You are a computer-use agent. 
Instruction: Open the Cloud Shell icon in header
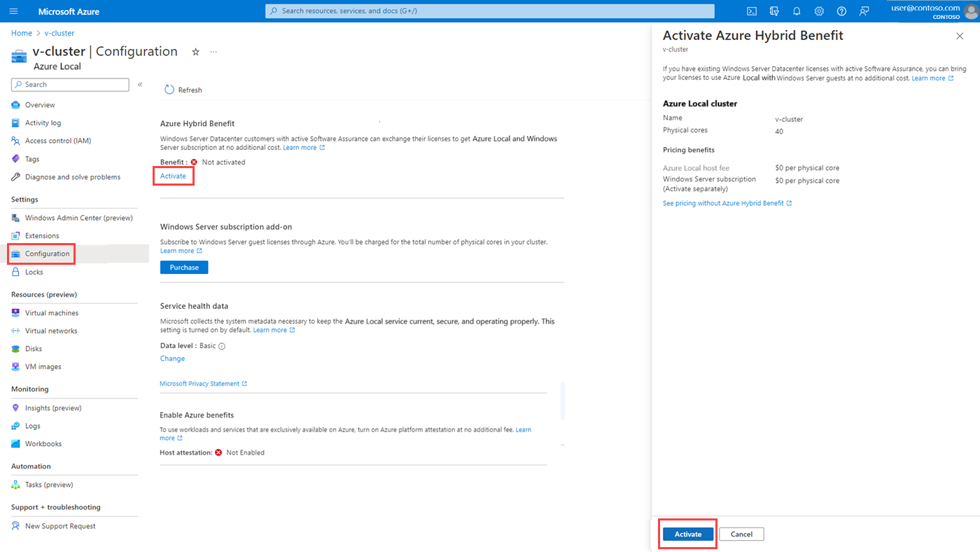pyautogui.click(x=751, y=11)
